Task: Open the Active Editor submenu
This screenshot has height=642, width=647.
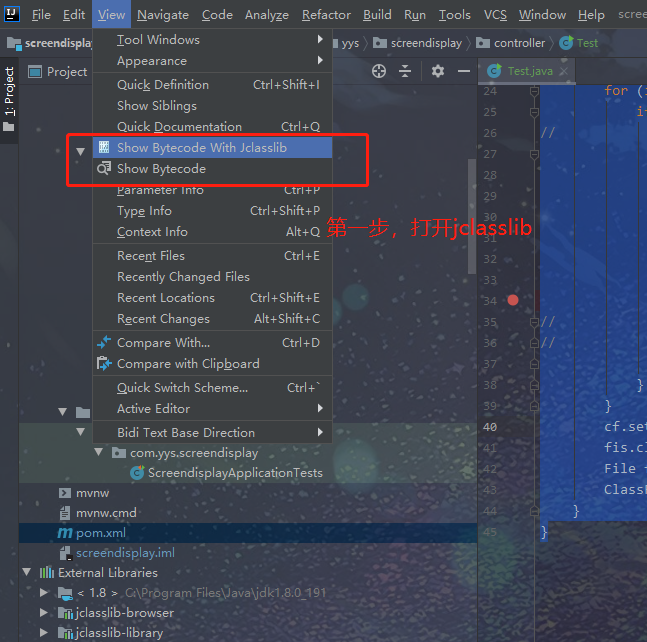Action: point(213,408)
